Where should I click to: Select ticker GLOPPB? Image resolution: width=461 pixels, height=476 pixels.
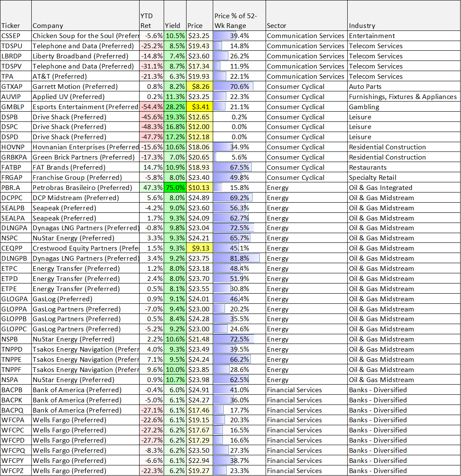[x=16, y=319]
